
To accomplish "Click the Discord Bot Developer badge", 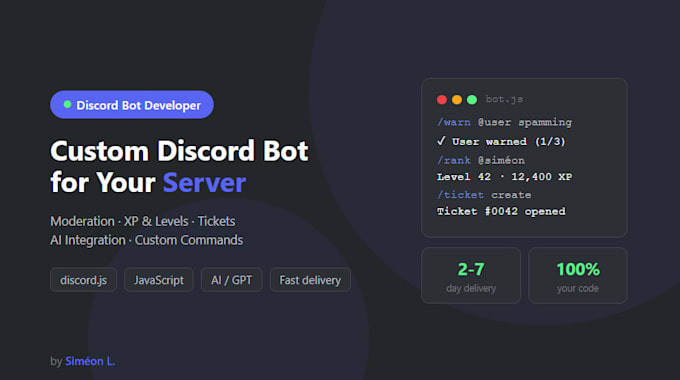I will tap(132, 105).
